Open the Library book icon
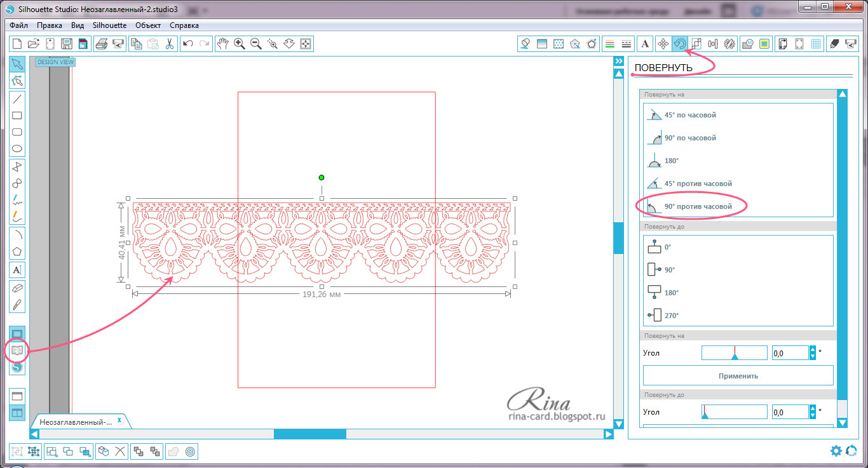Viewport: 868px width, 468px height. (x=18, y=350)
